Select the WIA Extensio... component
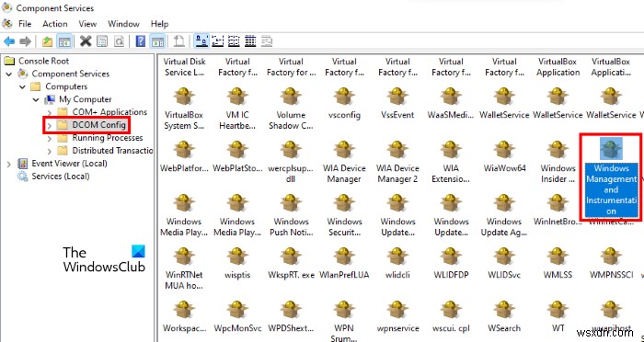 pos(451,162)
